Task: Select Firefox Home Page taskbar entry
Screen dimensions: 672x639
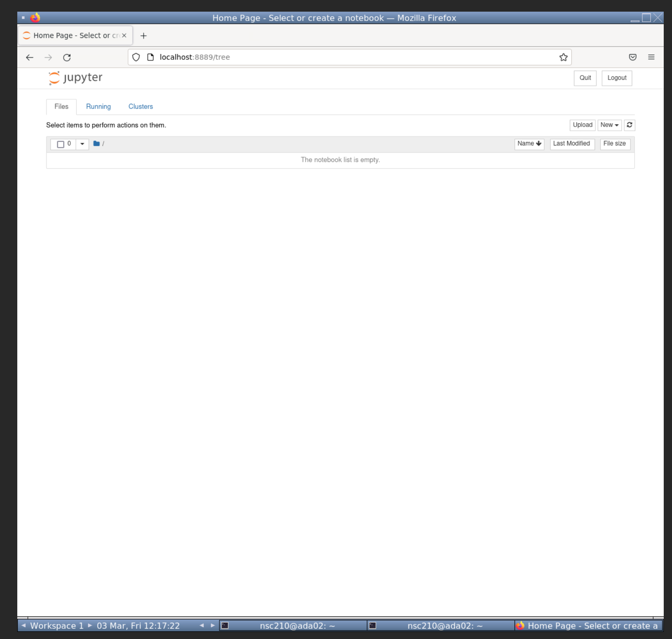Action: 588,625
